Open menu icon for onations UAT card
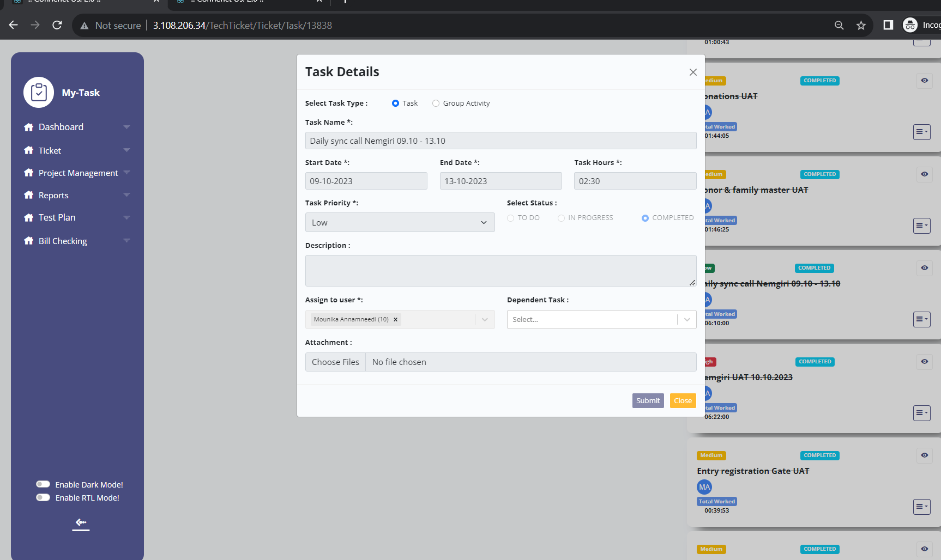Screen dimensions: 941x560 click(921, 132)
